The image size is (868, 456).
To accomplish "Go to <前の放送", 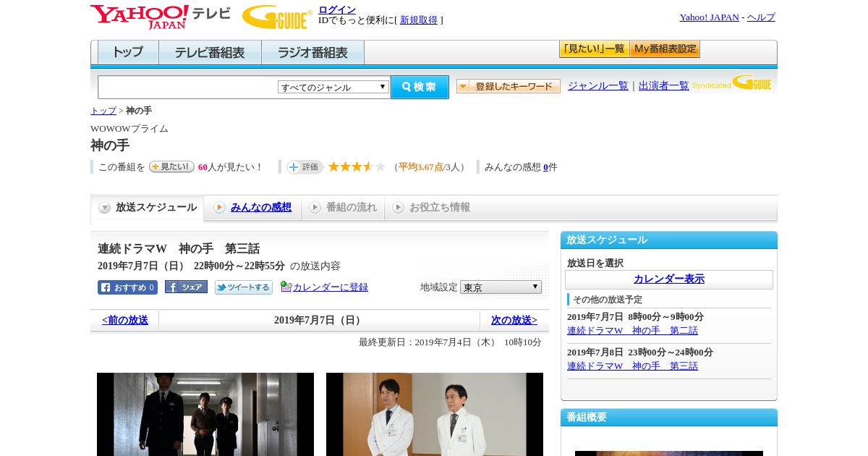I will pos(125,320).
